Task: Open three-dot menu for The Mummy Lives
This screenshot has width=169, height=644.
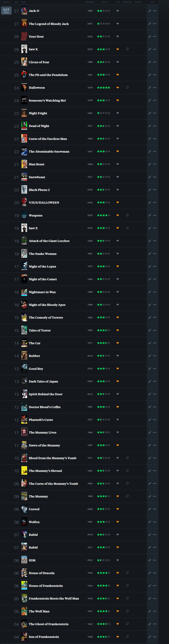Action: (155, 433)
